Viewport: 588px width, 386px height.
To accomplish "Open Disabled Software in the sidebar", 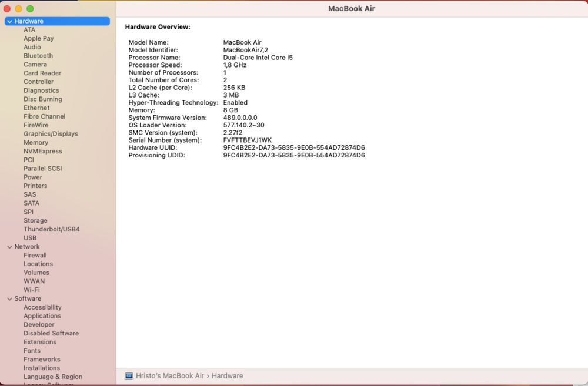I will point(51,333).
